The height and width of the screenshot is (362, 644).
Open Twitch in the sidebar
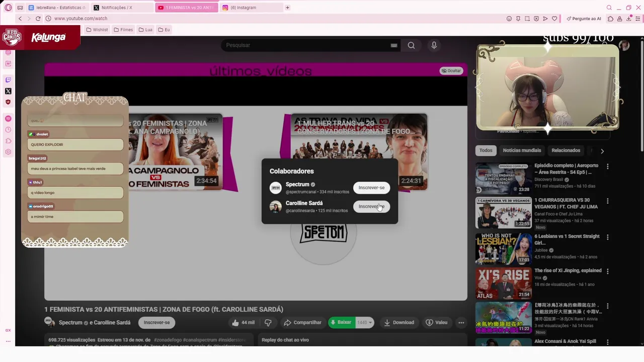point(8,80)
